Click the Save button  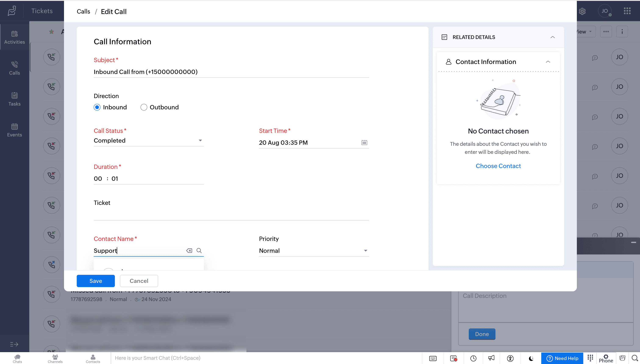coord(96,281)
